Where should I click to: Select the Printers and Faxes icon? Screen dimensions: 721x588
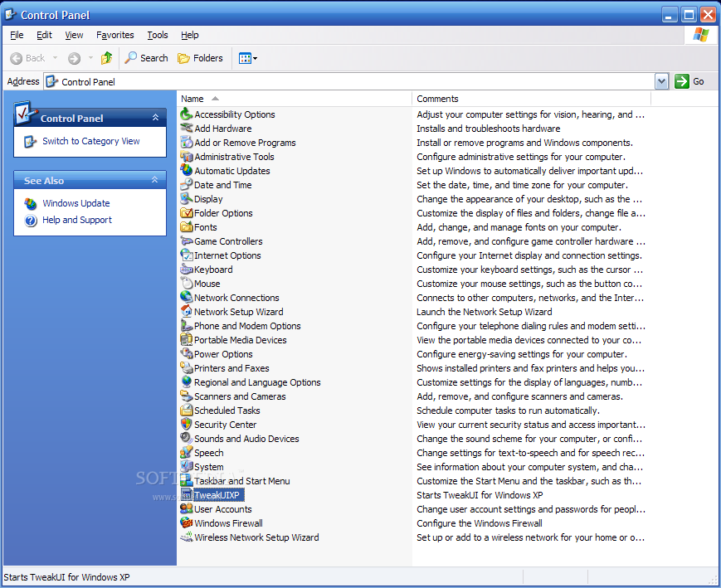(x=186, y=367)
